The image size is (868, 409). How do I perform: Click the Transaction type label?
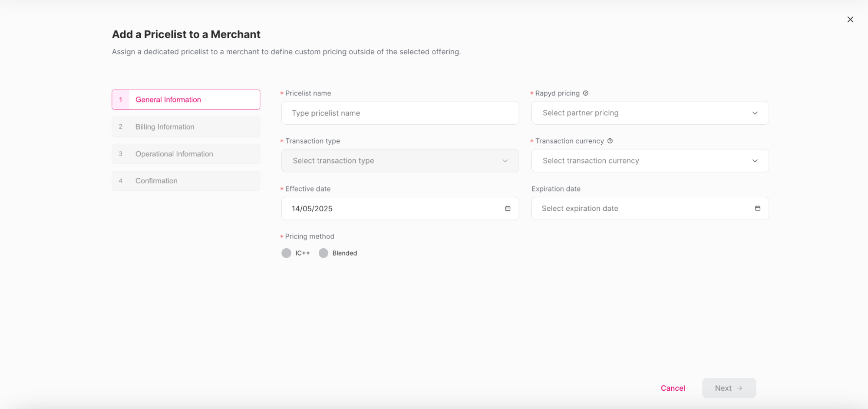(313, 141)
